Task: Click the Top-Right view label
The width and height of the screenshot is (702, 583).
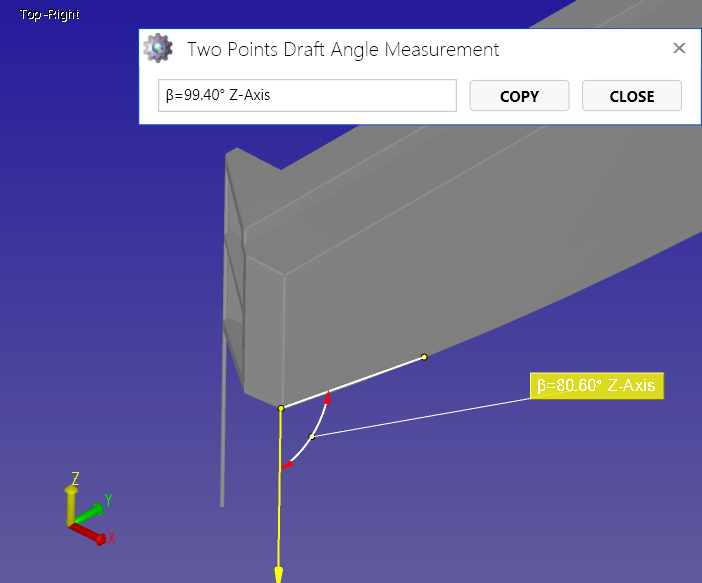Action: click(50, 14)
